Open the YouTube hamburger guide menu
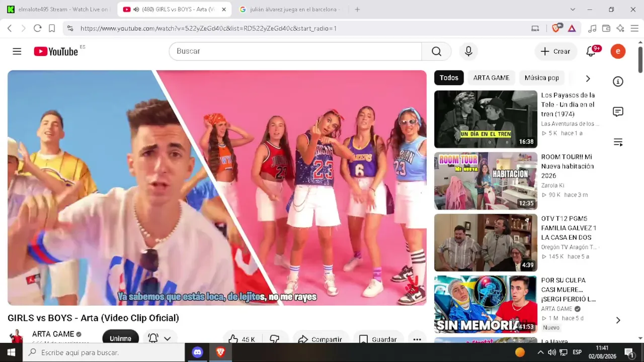This screenshot has height=362, width=644. (17, 51)
